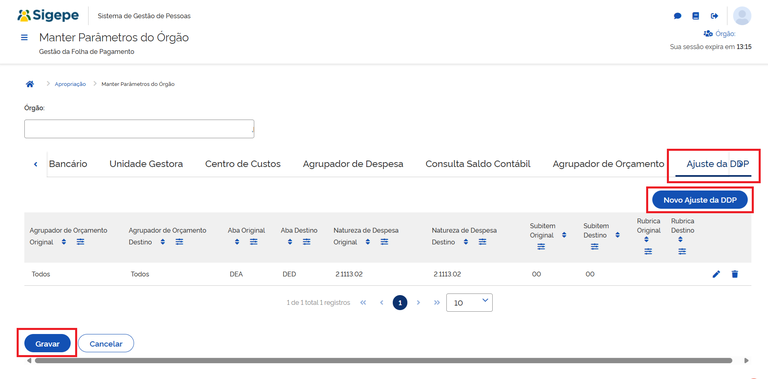This screenshot has width=768, height=379.
Task: Sort by Natureza de Despesa Original
Action: pos(368,242)
